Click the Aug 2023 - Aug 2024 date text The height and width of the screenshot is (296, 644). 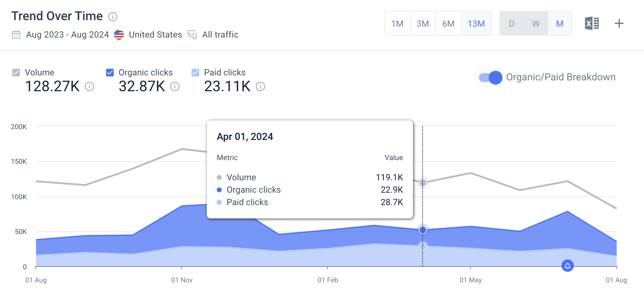(x=67, y=34)
